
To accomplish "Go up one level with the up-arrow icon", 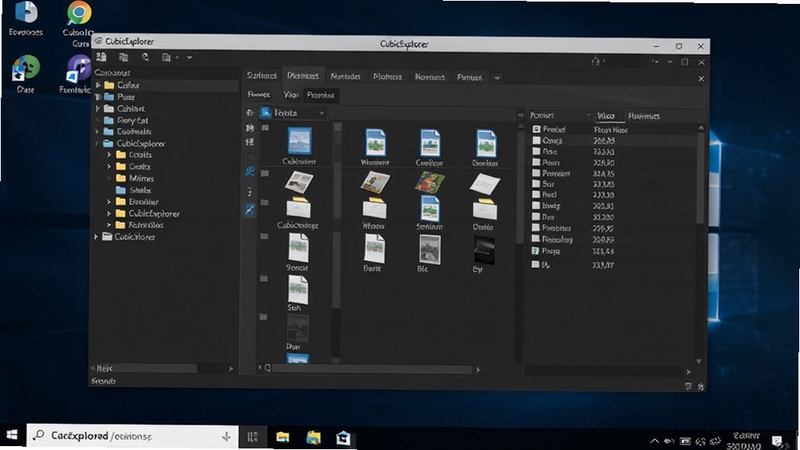I will [x=249, y=113].
